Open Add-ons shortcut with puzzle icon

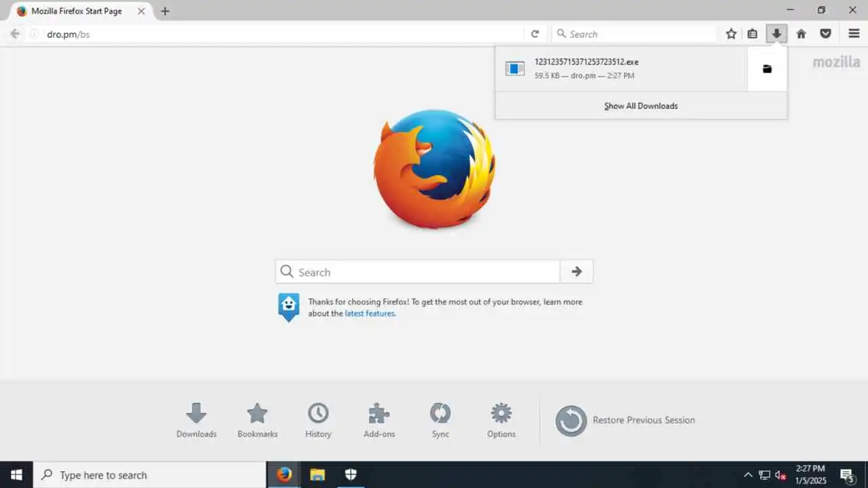point(379,420)
